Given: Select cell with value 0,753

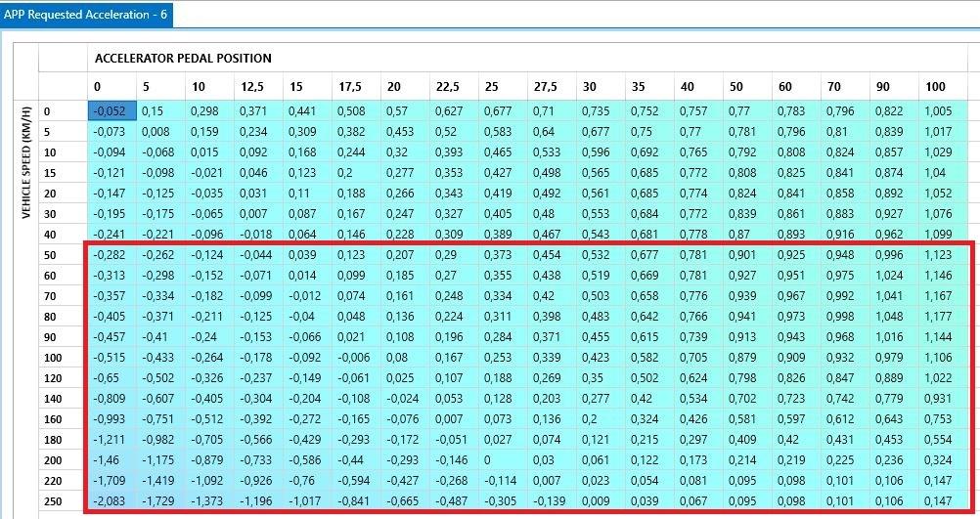Looking at the screenshot, I should (943, 419).
